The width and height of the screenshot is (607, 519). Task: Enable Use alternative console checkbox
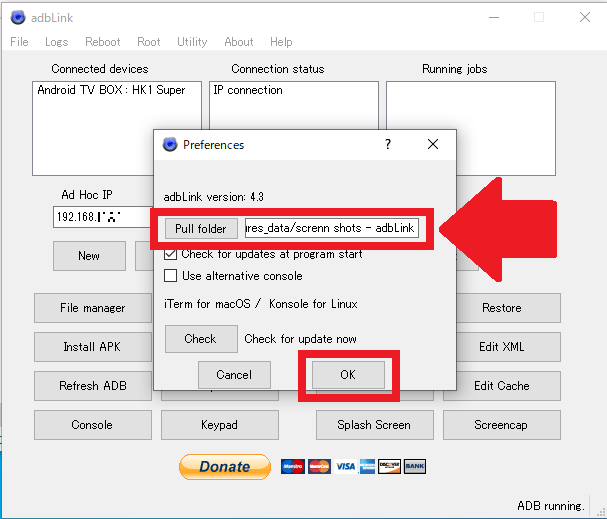coord(170,276)
